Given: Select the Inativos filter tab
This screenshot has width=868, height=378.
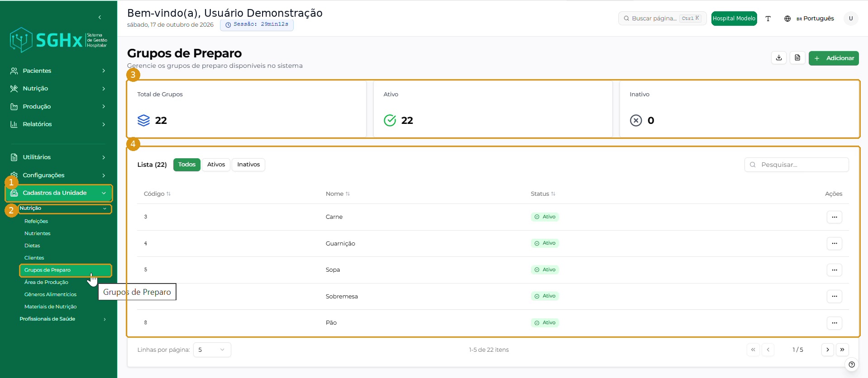Looking at the screenshot, I should click(x=248, y=165).
